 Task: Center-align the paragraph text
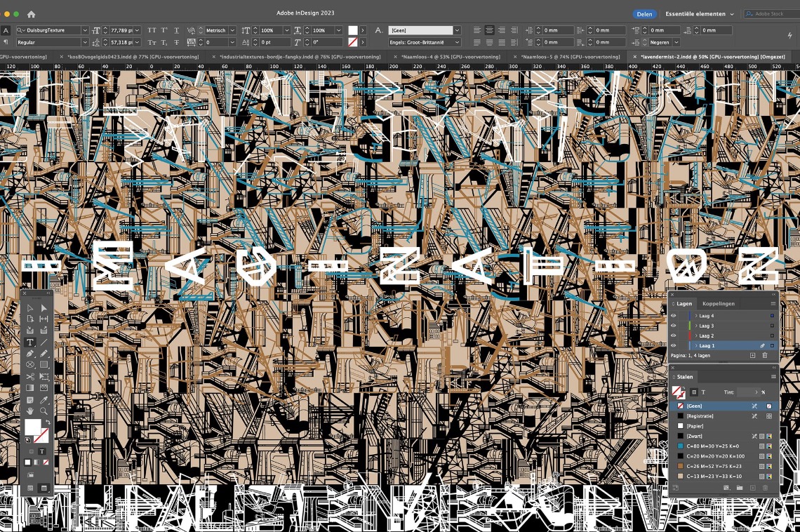pos(489,30)
